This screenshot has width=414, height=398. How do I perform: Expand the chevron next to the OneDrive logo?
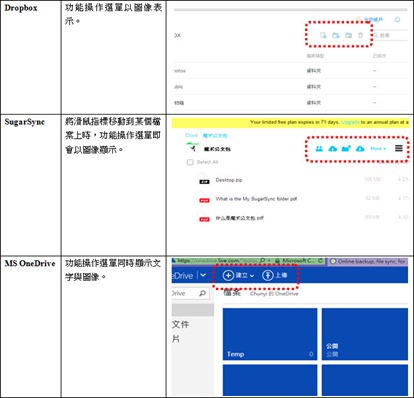(203, 275)
